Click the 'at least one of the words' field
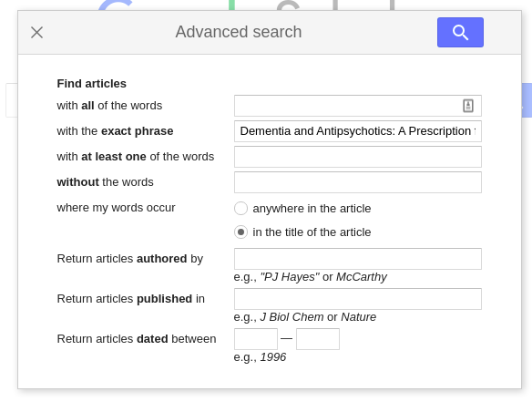Image resolution: width=532 pixels, height=402 pixels. tap(358, 157)
